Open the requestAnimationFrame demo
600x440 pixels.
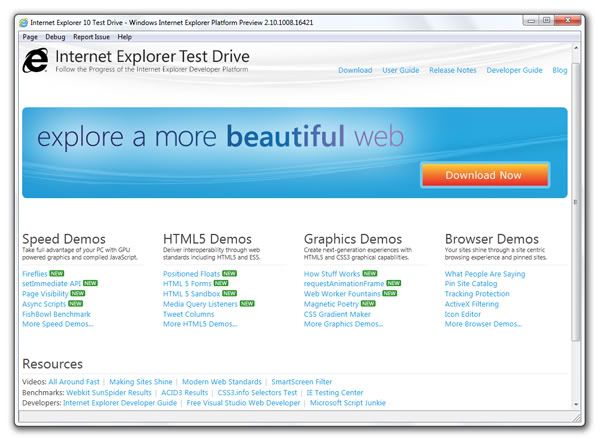(344, 284)
